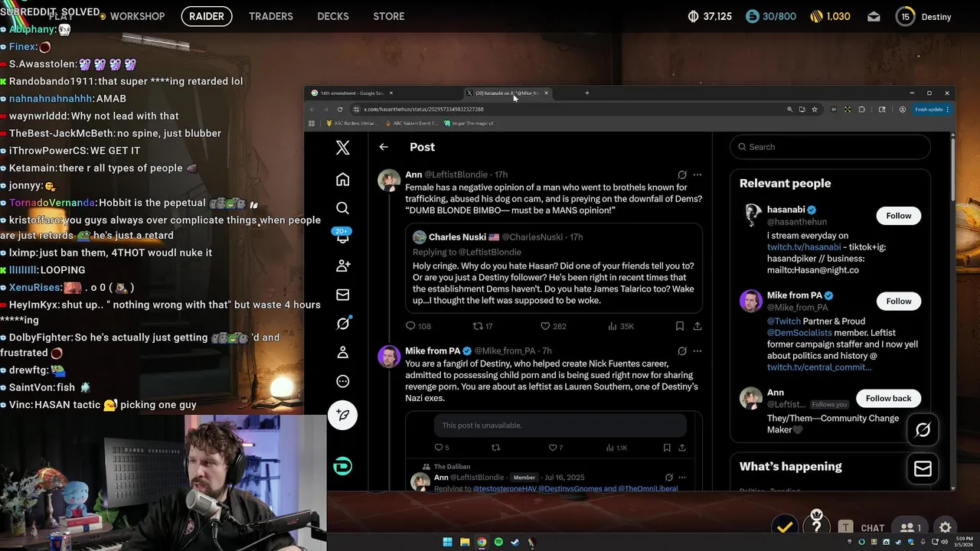The width and height of the screenshot is (980, 551).
Task: Select the RAIDER game tab
Action: click(x=207, y=16)
